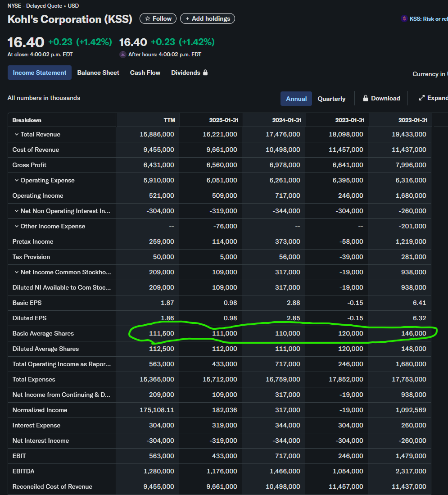Click the star icon in Follow button
Image resolution: width=448 pixels, height=495 pixels.
pyautogui.click(x=147, y=18)
